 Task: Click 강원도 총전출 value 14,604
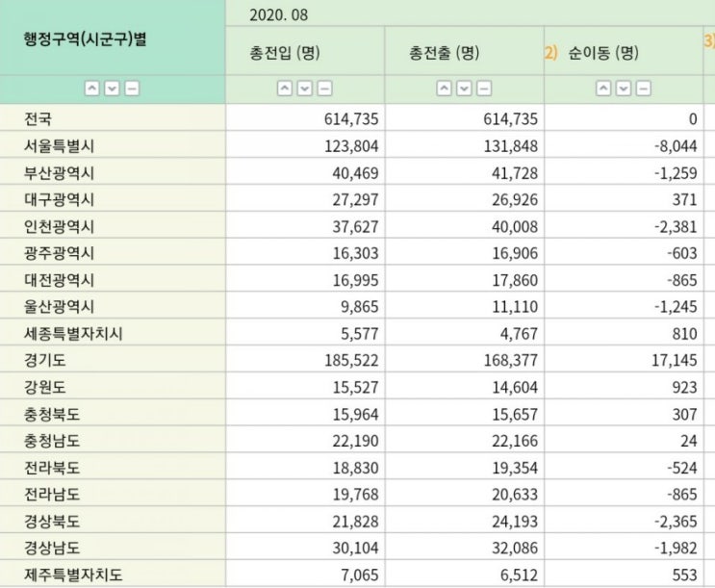coord(515,387)
